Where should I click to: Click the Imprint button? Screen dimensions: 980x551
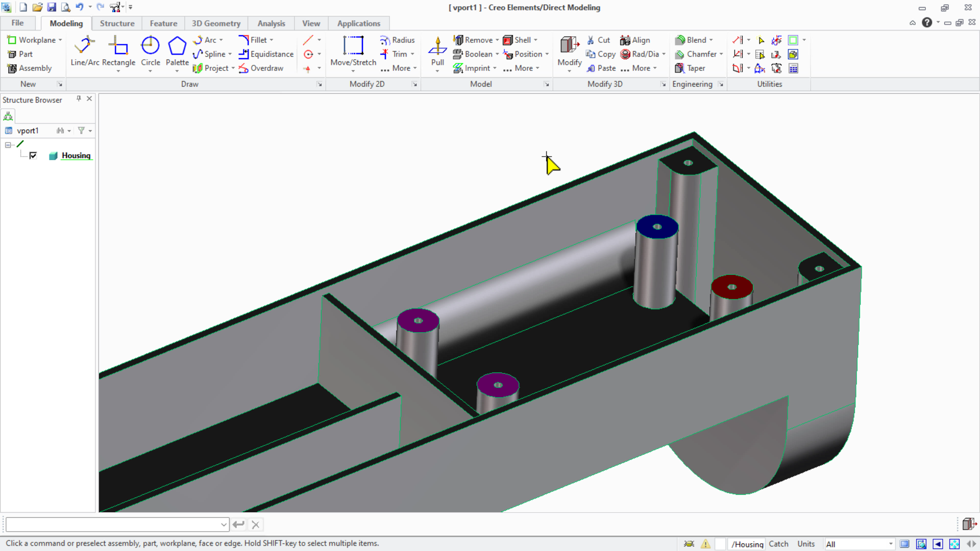472,68
